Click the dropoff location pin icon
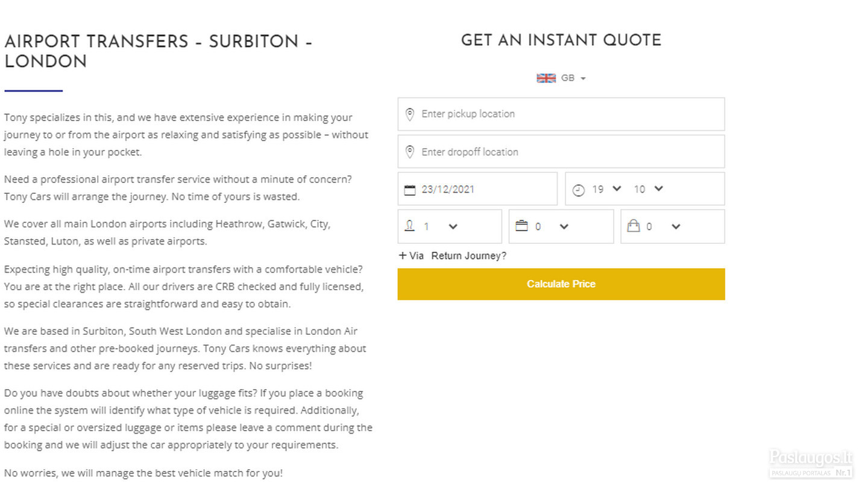 pos(410,152)
